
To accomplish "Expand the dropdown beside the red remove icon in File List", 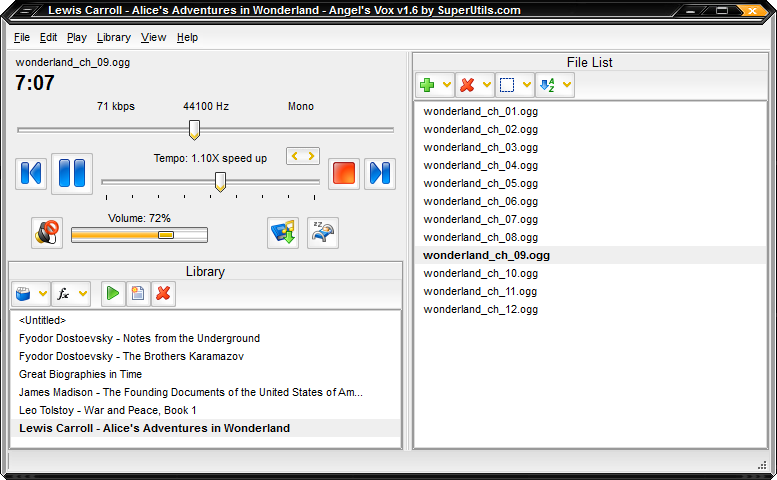I will (487, 86).
